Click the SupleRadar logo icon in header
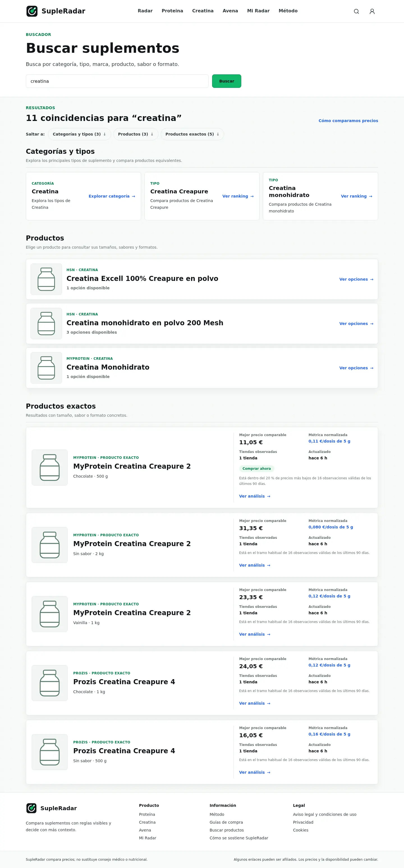Image resolution: width=404 pixels, height=868 pixels. coord(32,11)
